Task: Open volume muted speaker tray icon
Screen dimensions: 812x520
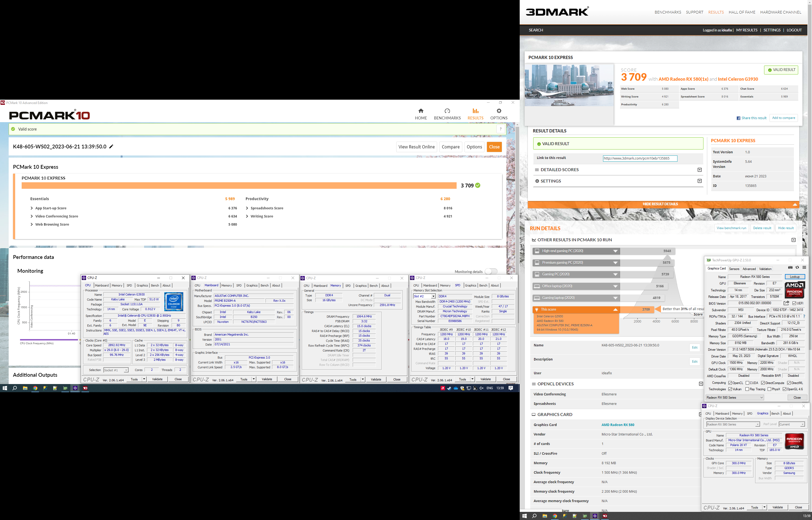Action: (482, 388)
